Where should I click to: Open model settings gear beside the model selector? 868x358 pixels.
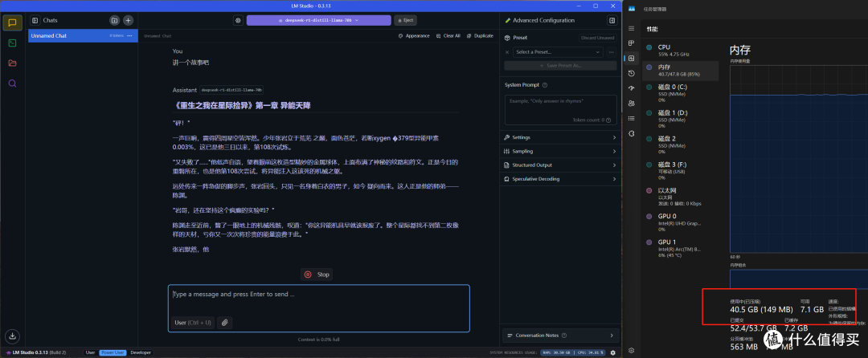pyautogui.click(x=238, y=20)
